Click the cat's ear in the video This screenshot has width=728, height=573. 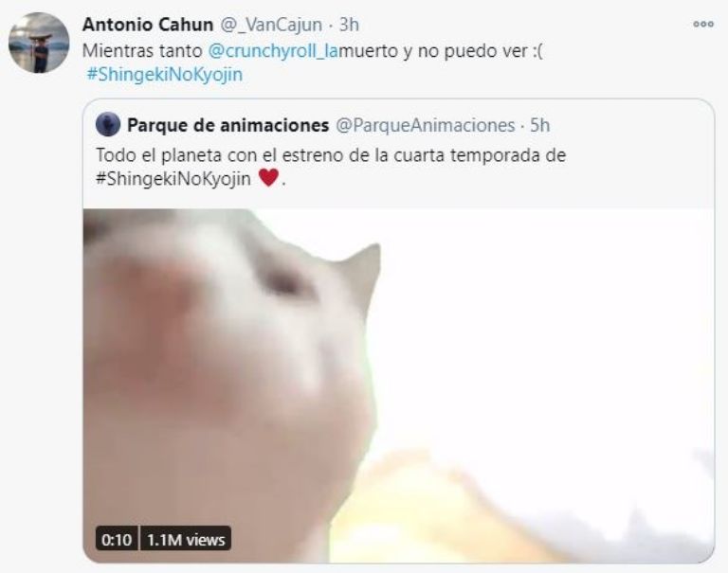click(360, 275)
